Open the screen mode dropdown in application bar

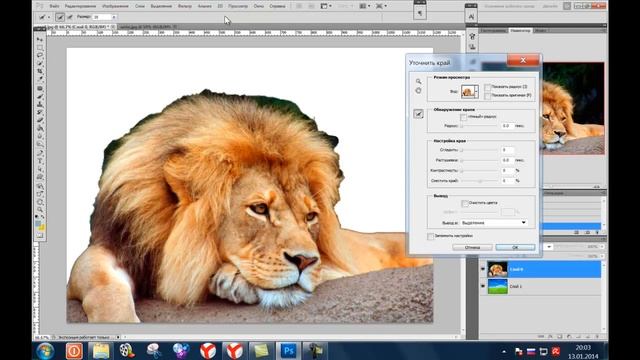(381, 6)
